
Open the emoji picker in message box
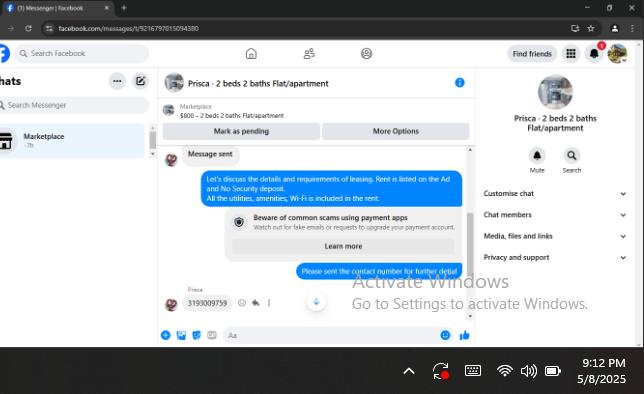click(445, 335)
